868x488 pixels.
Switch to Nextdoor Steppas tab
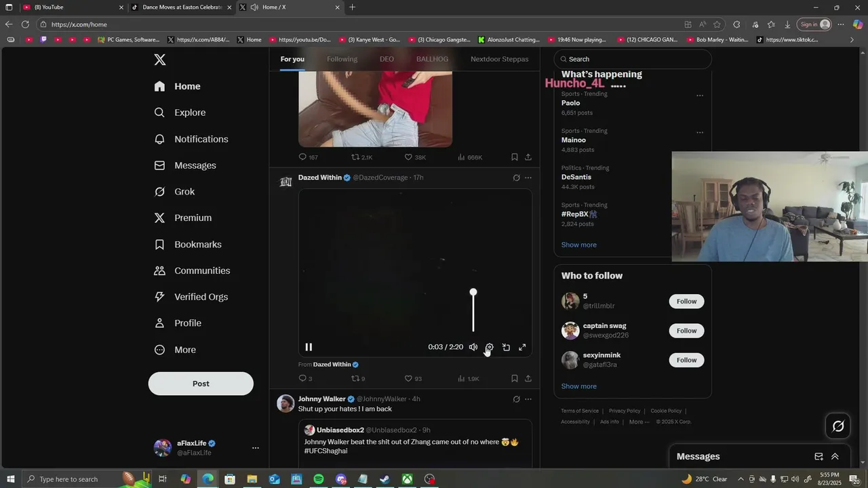click(500, 59)
